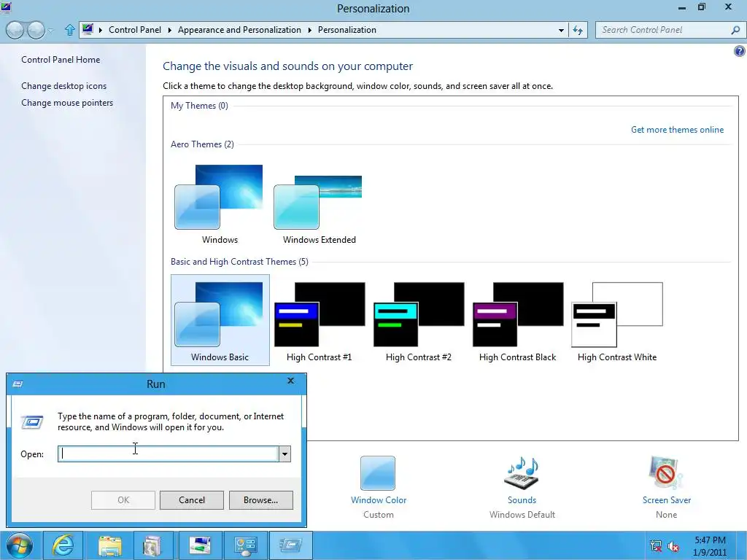
Task: Click the Screen Saver link text
Action: pyautogui.click(x=666, y=500)
